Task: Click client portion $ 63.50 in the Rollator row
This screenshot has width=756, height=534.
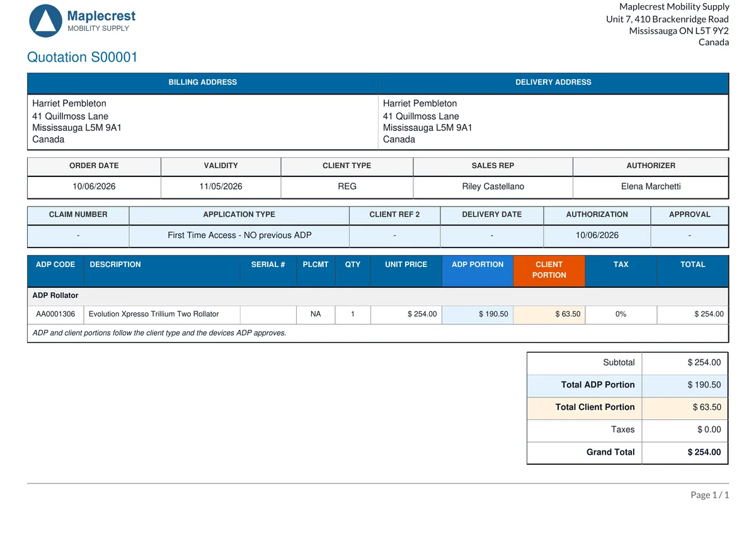Action: tap(567, 314)
